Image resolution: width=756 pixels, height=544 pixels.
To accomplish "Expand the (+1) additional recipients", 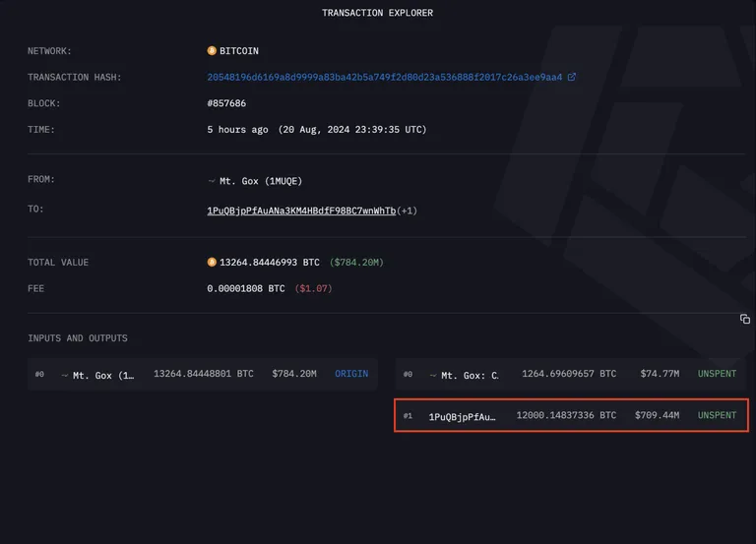I will pyautogui.click(x=407, y=211).
